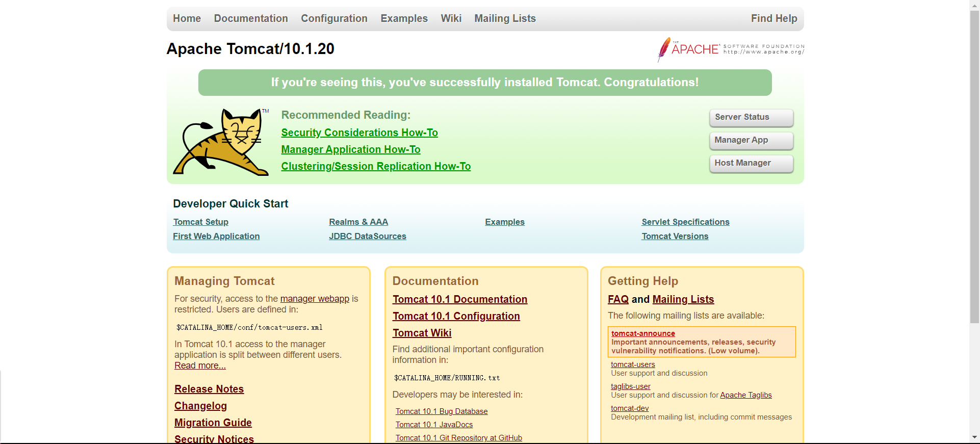Open the Tomcat Wiki link
Screen dimensions: 980x444
click(422, 333)
